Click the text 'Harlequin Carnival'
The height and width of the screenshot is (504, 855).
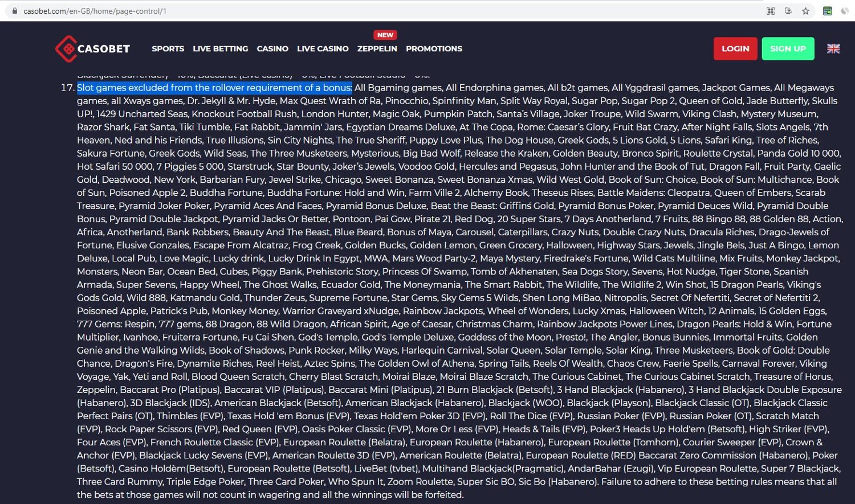(x=443, y=350)
